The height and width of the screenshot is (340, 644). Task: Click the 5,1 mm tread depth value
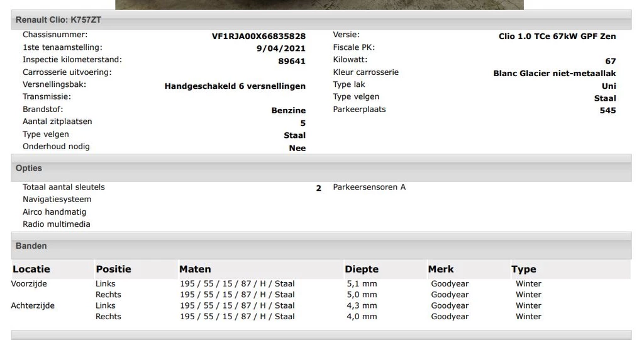point(362,284)
